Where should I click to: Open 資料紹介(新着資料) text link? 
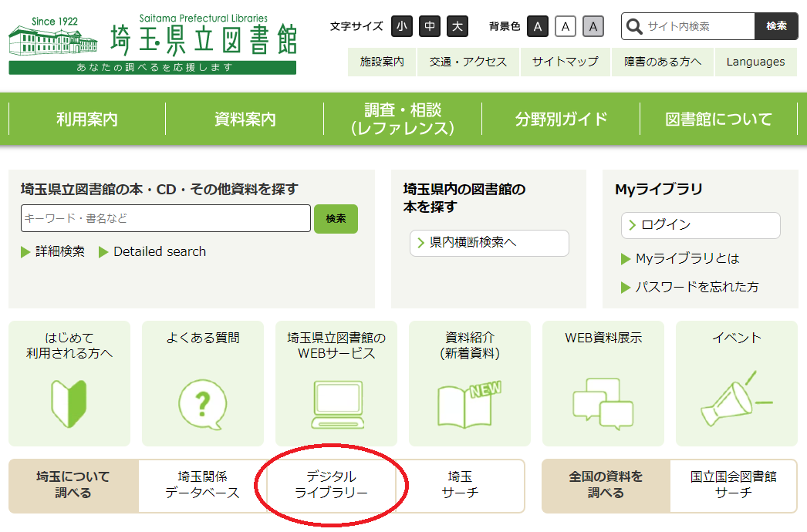click(x=470, y=345)
